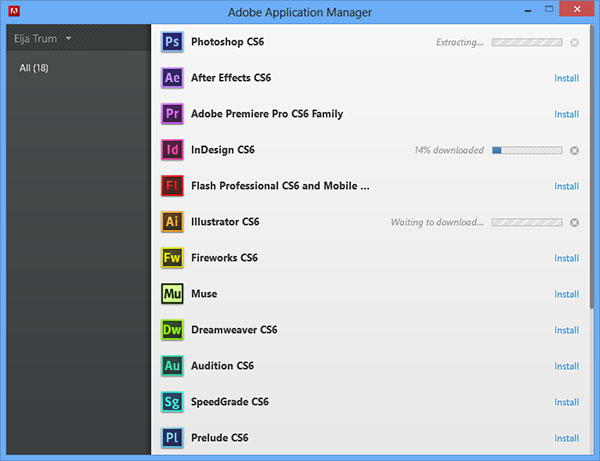Select the Muse title text

click(x=204, y=293)
